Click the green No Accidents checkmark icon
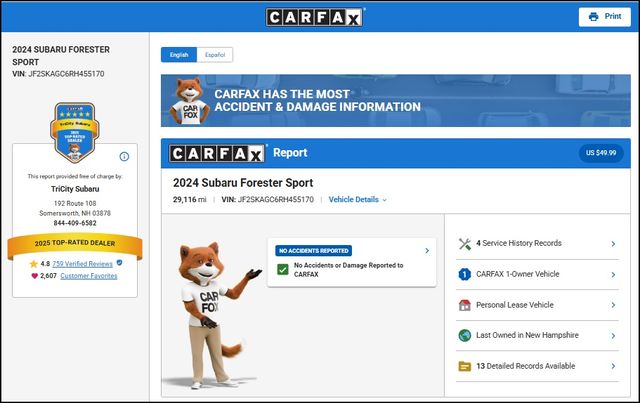The height and width of the screenshot is (403, 640). [x=282, y=269]
